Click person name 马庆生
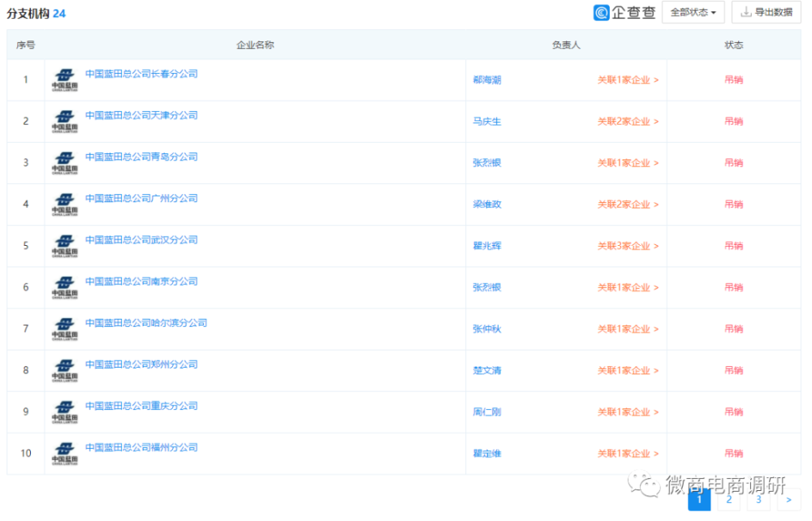 (486, 122)
